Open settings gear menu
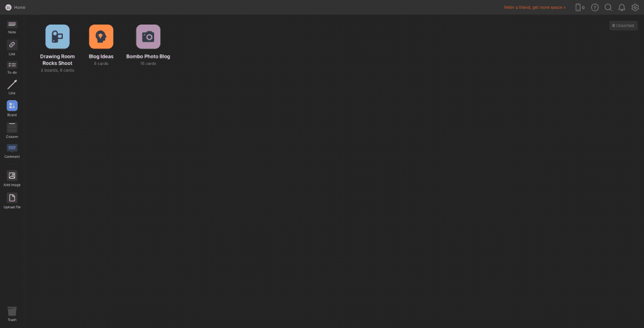 pyautogui.click(x=635, y=8)
